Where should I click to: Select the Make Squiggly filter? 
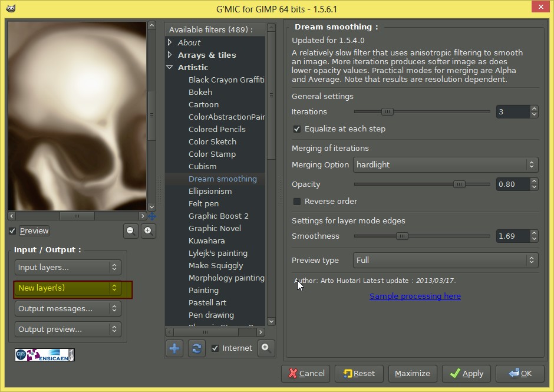tap(216, 265)
